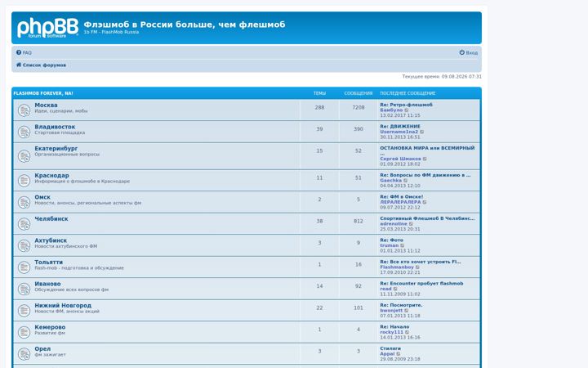Click the forum icon beside Кемерово
Image resolution: width=588 pixels, height=368 pixels.
(24, 332)
